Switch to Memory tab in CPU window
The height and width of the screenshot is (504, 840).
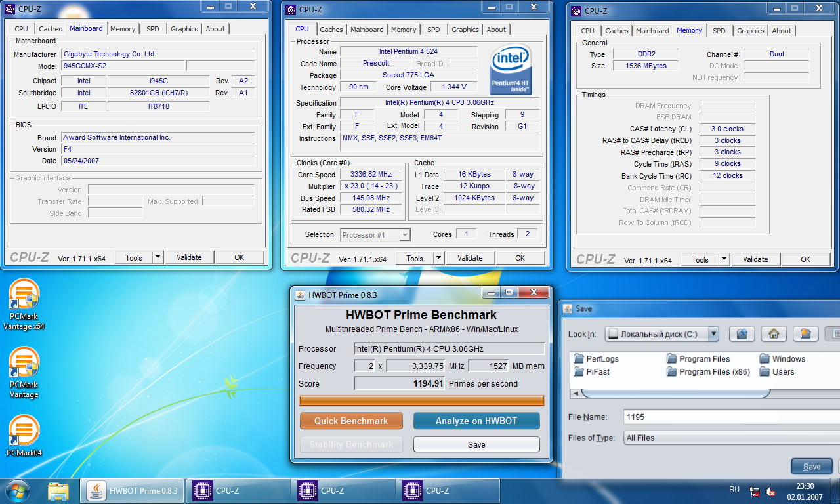tap(404, 30)
